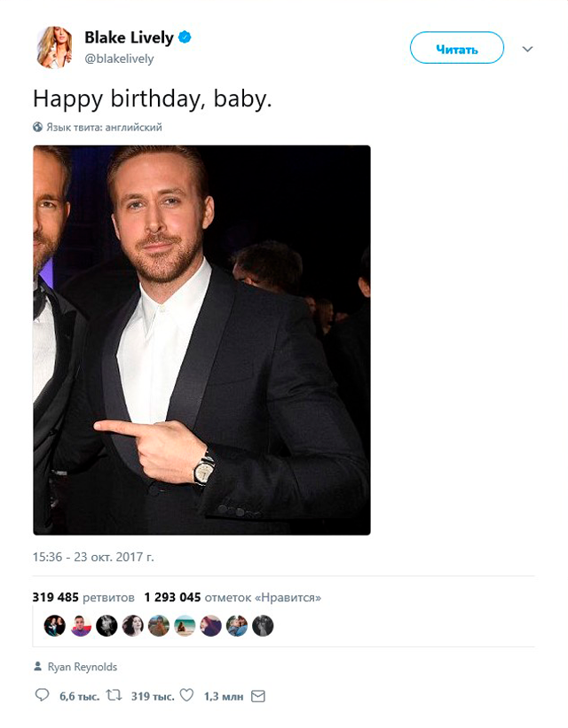Click person icon beside Ryan Reynolds tag

37,667
